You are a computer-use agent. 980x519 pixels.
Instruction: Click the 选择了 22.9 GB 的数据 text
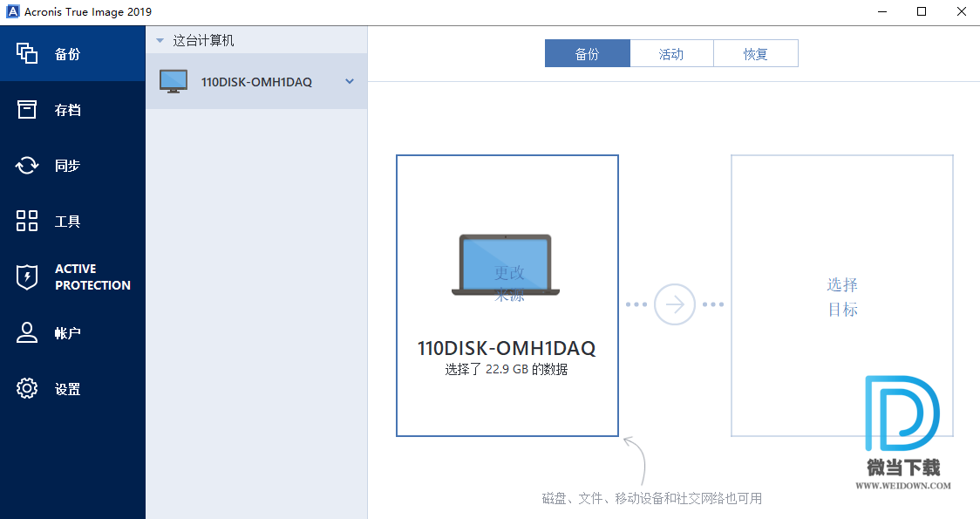507,370
